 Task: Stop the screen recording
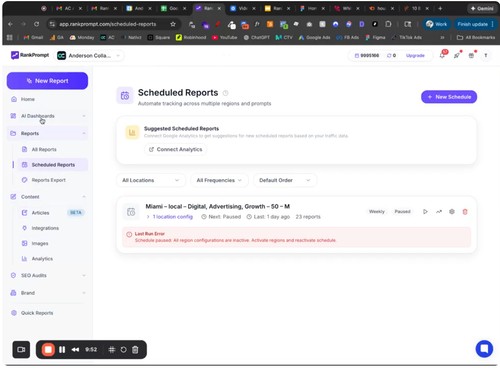(48, 349)
